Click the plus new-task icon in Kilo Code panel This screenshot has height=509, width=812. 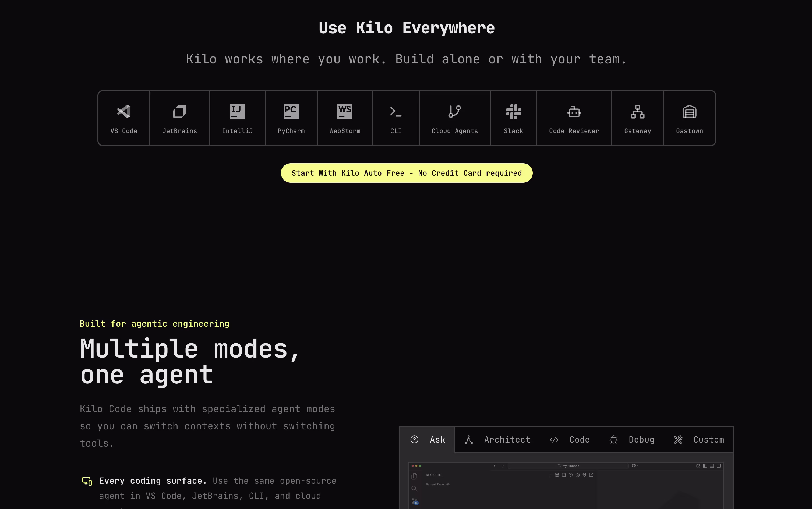[550, 475]
